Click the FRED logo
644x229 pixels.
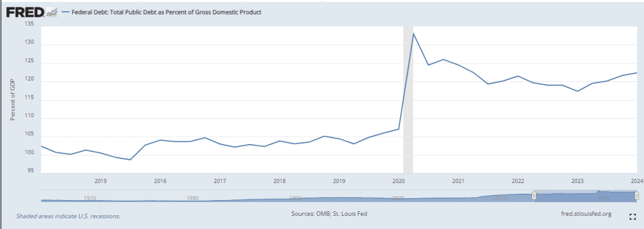(x=31, y=13)
